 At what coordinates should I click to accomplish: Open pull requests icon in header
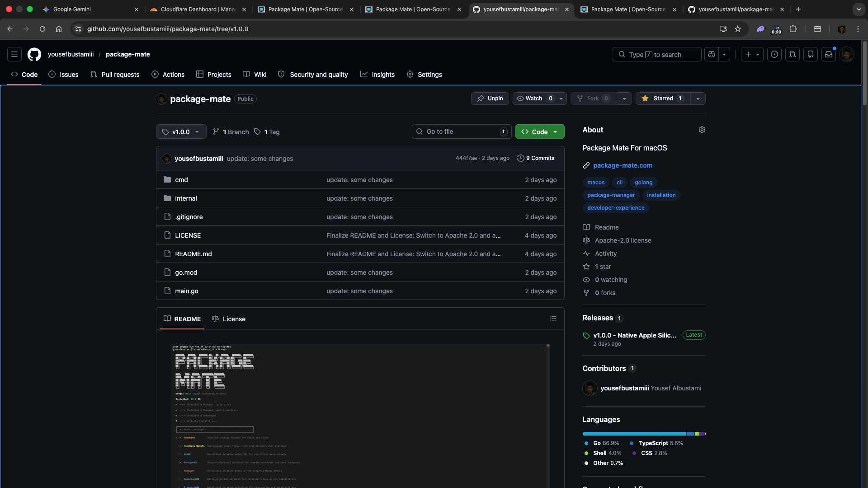[792, 54]
